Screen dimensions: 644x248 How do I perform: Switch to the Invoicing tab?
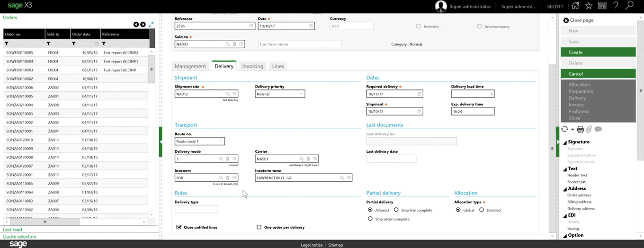(252, 66)
